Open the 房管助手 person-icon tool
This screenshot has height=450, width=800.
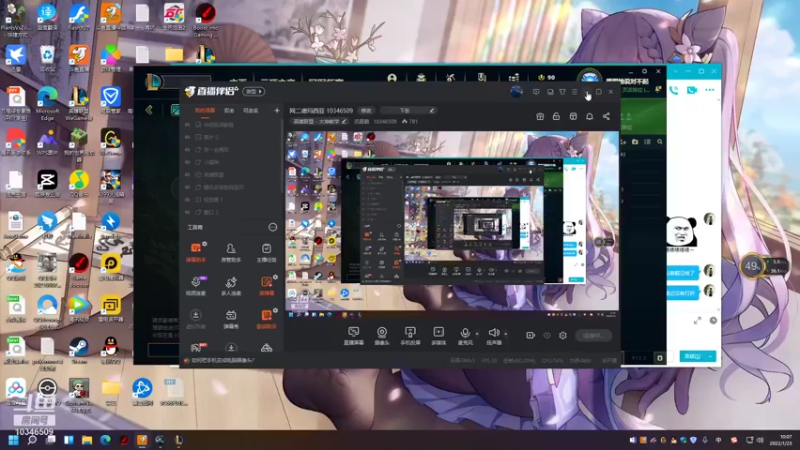231,253
